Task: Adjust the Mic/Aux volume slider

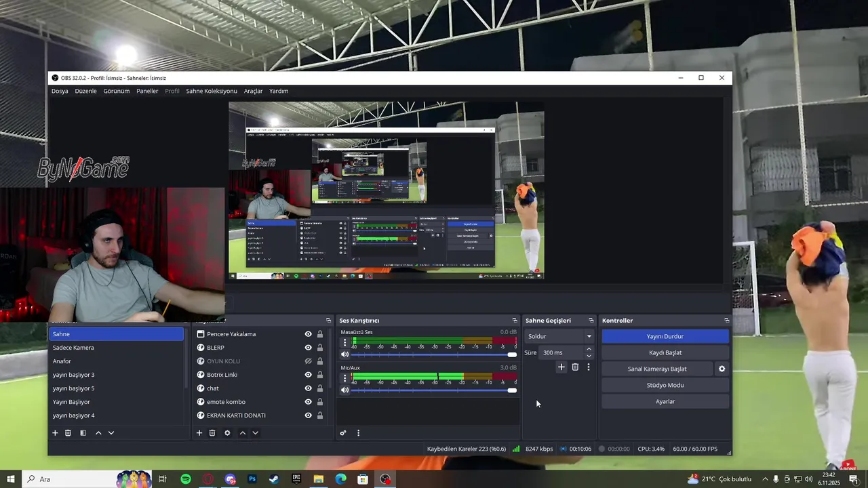Action: tap(434, 390)
